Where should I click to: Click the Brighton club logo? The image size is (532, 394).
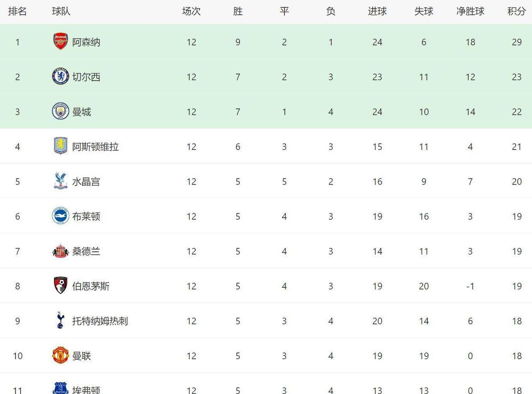(x=60, y=216)
